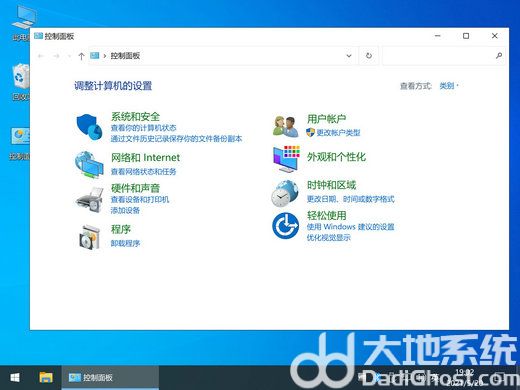Open the 类别 view mode dropdown

(449, 86)
